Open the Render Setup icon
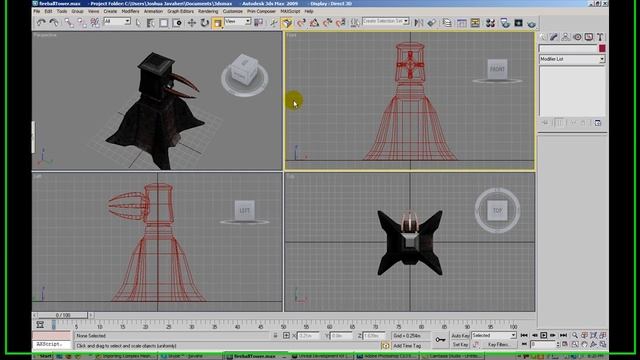Image resolution: width=640 pixels, height=360 pixels. point(505,23)
